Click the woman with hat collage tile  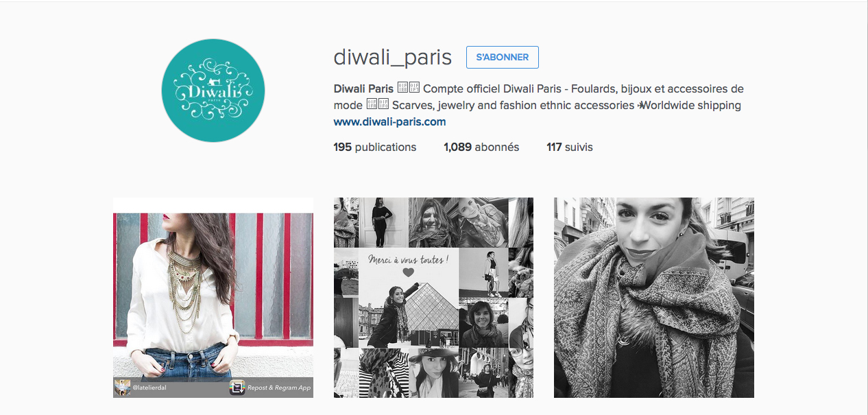(x=433, y=372)
